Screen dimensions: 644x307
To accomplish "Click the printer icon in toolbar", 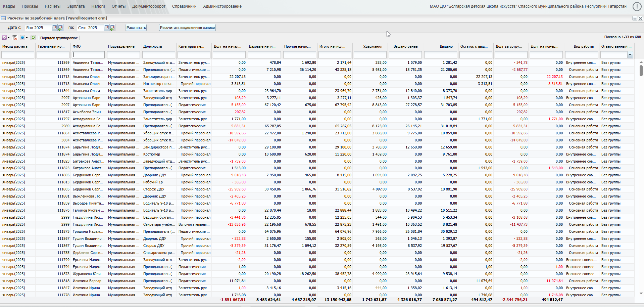I will click(x=22, y=38).
